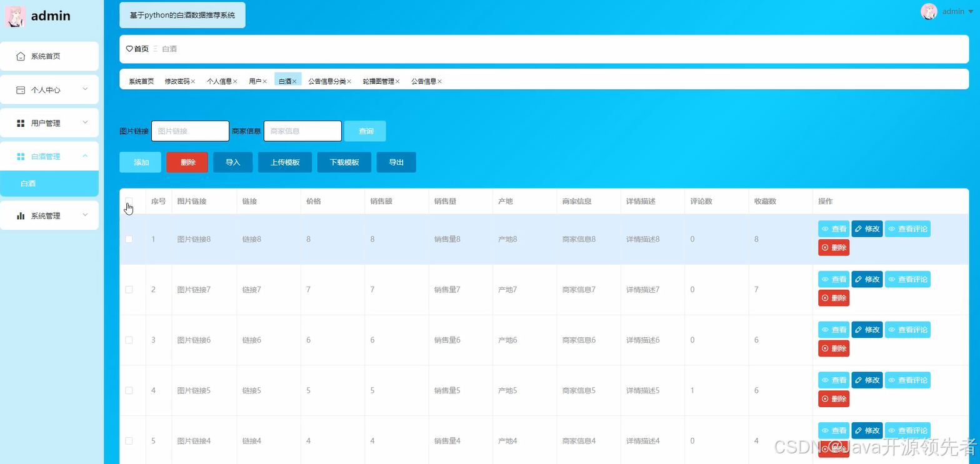Switch to the 个人信息 tab
980x464 pixels.
[x=219, y=81]
